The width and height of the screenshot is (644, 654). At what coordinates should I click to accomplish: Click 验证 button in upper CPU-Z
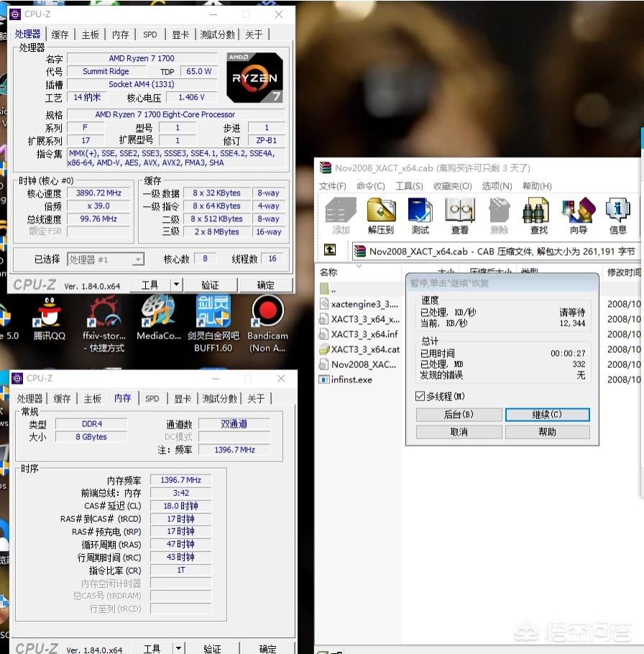coord(210,285)
